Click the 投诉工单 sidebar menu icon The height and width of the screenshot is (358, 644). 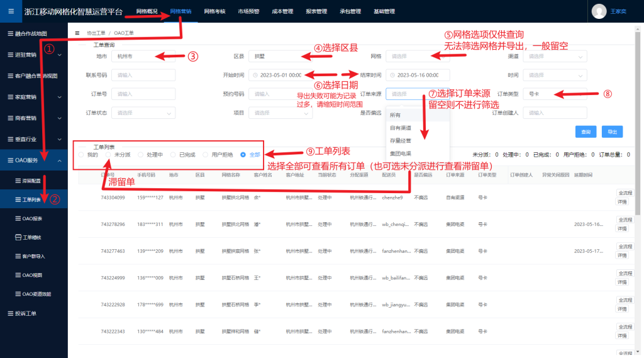[x=8, y=313]
